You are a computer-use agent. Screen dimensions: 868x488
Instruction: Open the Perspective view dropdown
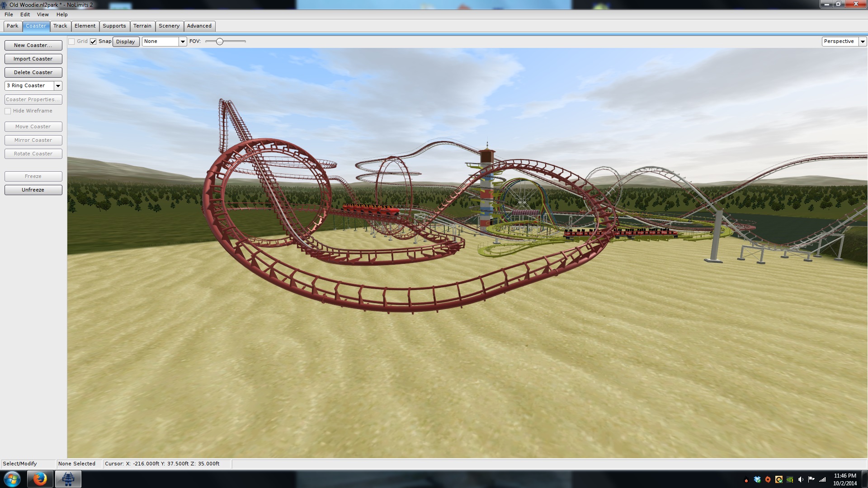point(863,42)
